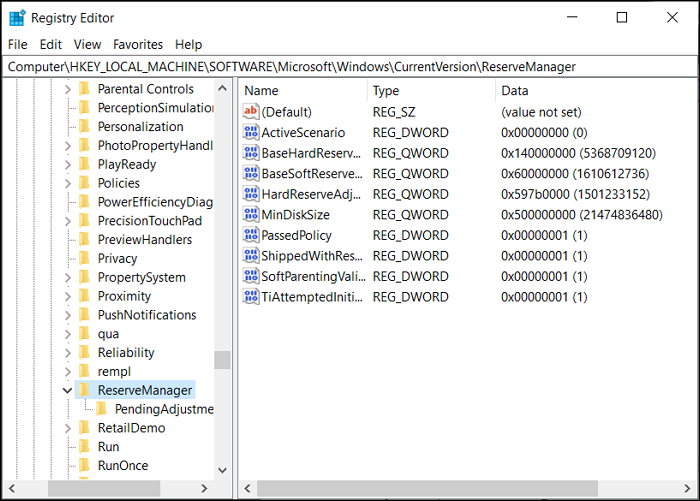
Task: Click the registry path address bar
Action: [x=350, y=66]
